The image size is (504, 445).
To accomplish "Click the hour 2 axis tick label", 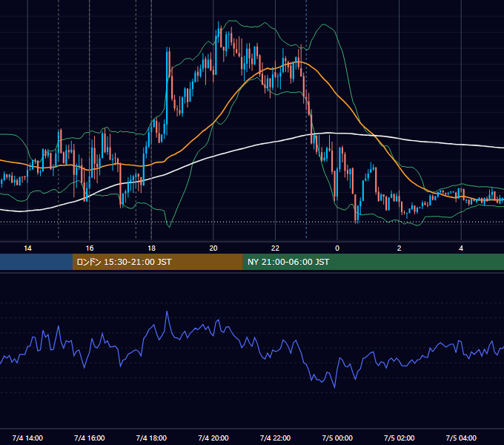I will coord(399,248).
